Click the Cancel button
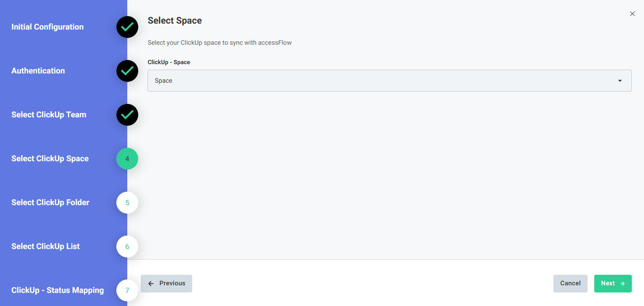644x306 pixels. point(570,284)
